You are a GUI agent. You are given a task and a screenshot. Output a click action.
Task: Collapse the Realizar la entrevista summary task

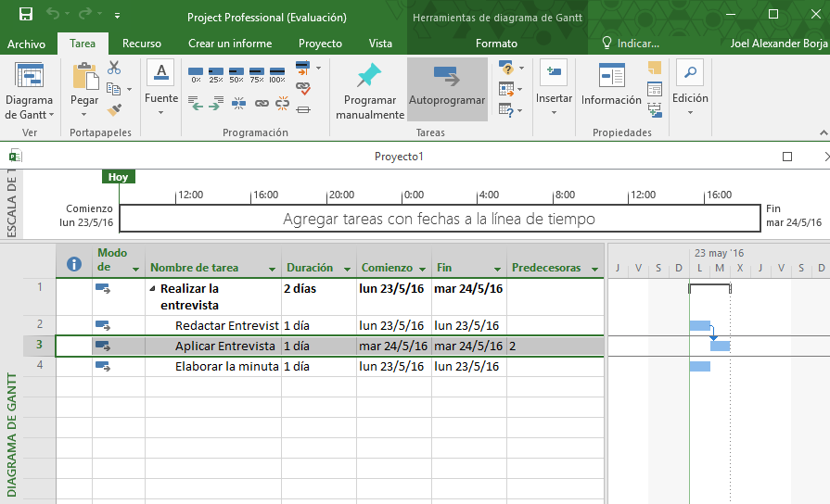click(x=152, y=289)
